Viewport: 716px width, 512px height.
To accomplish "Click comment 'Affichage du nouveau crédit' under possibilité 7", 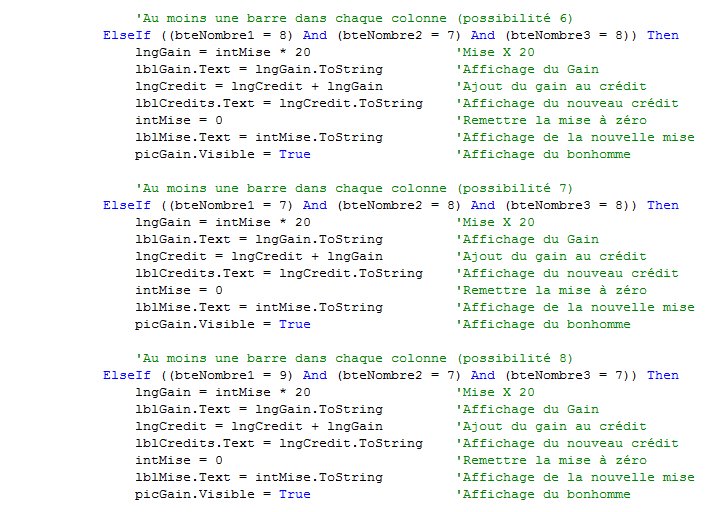I will click(568, 273).
